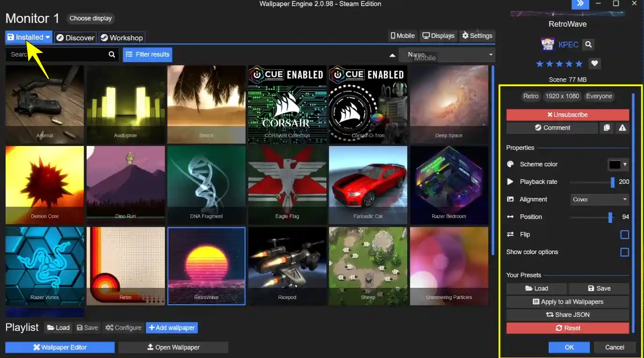Adjust the Playback rate slider
Image resolution: width=644 pixels, height=358 pixels.
pyautogui.click(x=592, y=182)
